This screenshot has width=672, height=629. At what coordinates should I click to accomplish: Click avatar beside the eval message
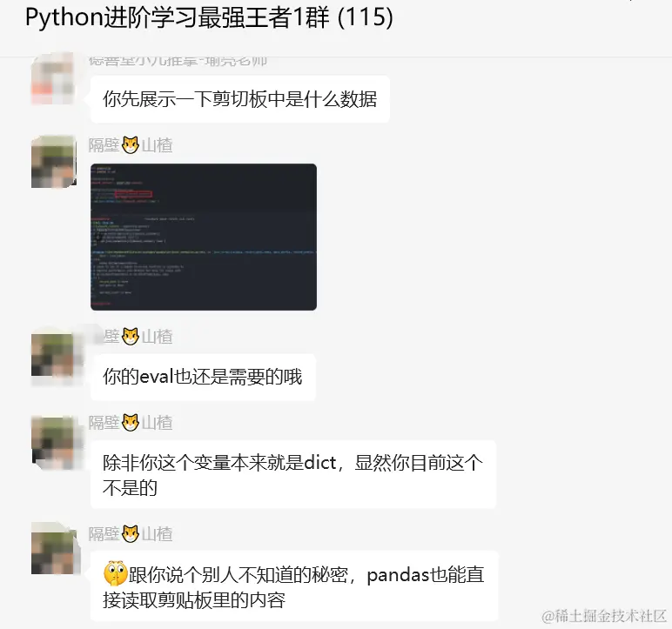[54, 355]
